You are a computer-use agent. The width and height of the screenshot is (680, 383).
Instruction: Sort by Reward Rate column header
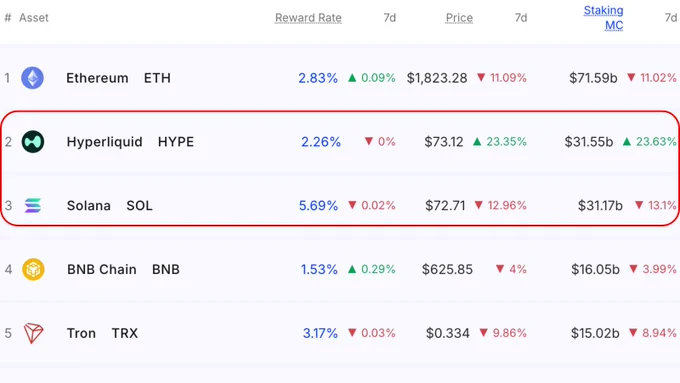308,18
